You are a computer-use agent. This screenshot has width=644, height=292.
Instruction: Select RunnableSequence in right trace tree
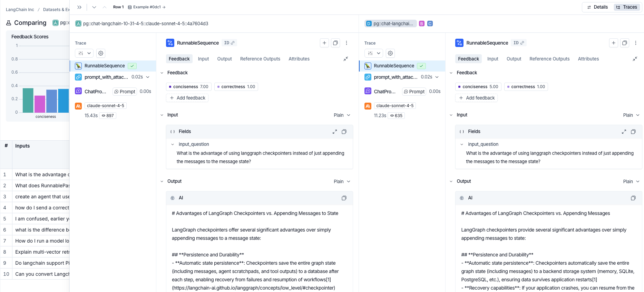coord(402,66)
